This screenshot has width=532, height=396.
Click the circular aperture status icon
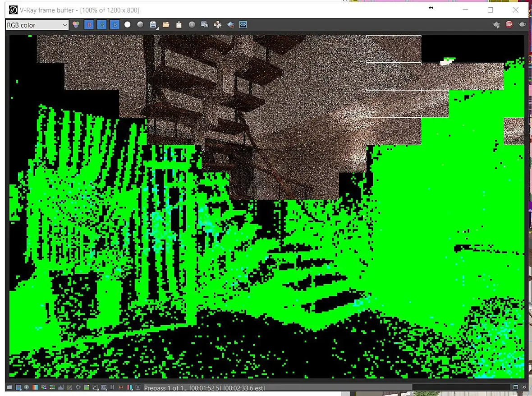(78, 387)
